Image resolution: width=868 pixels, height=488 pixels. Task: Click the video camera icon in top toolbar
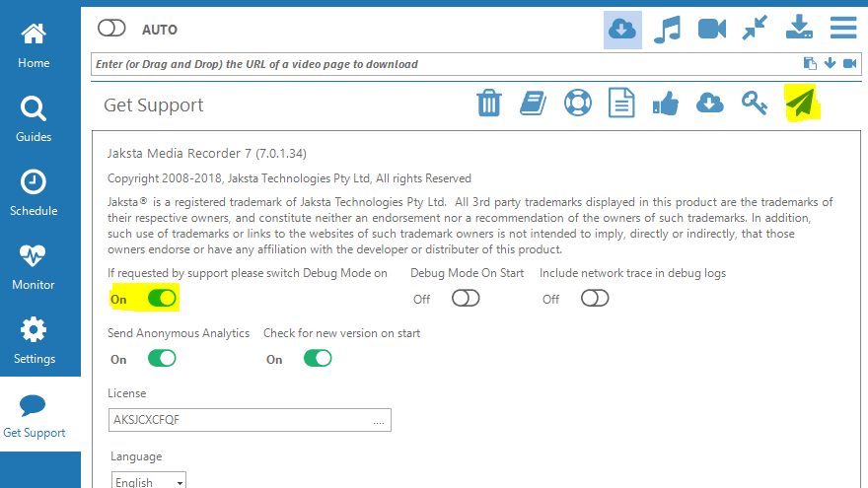[x=712, y=29]
